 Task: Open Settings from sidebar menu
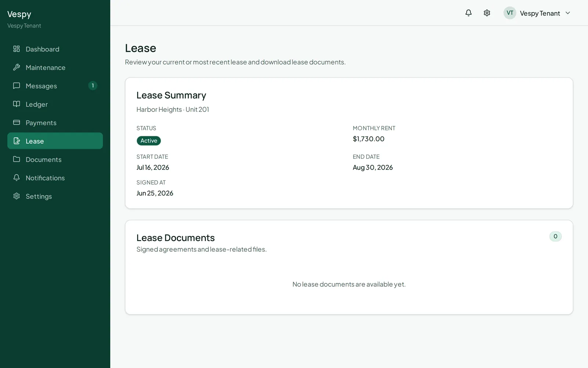tap(55, 196)
